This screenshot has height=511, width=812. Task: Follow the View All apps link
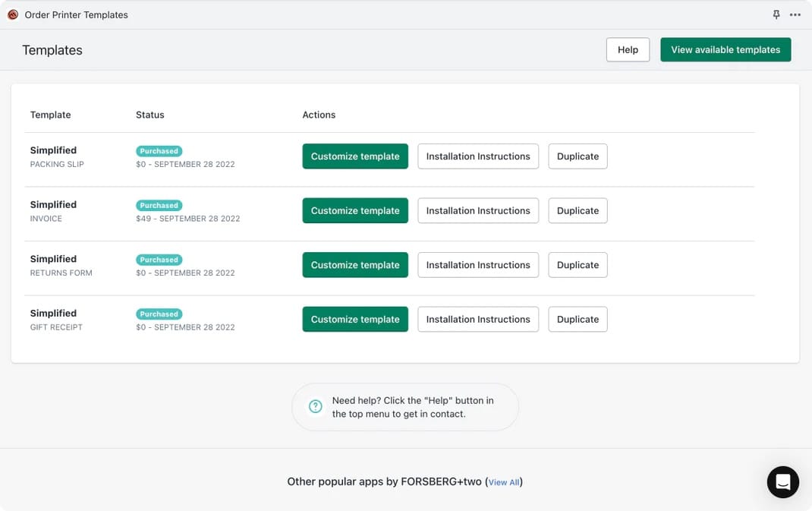click(x=503, y=482)
